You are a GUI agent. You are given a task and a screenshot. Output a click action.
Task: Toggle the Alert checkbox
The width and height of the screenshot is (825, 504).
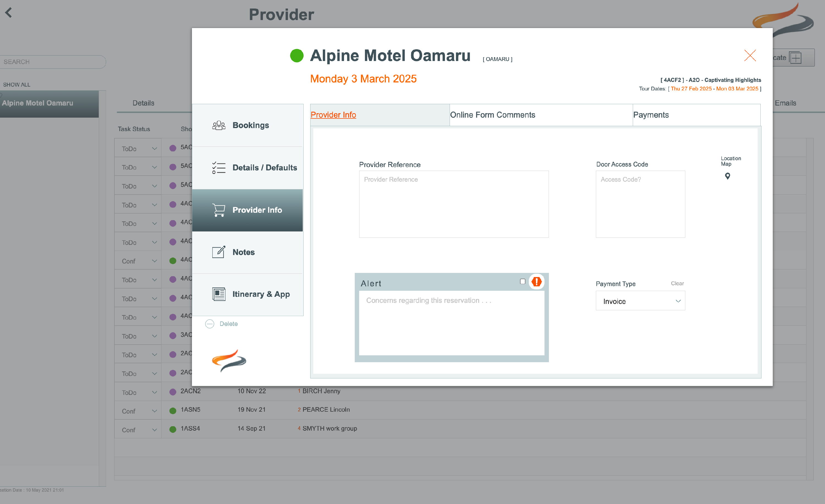(522, 281)
